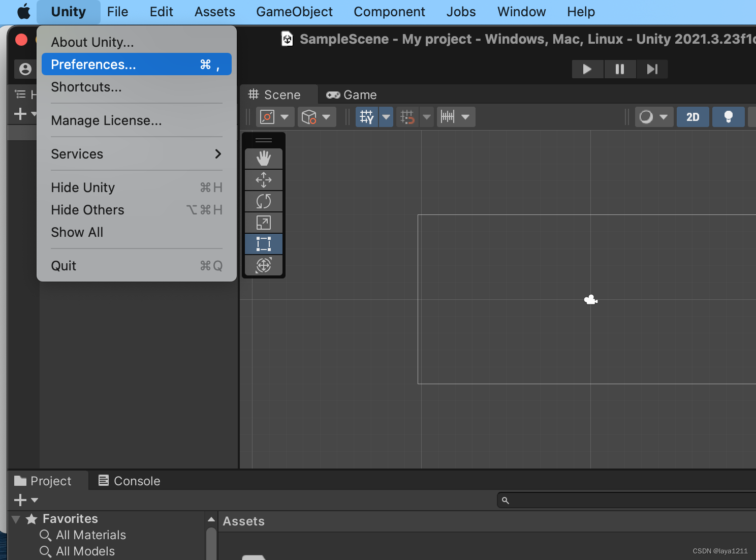This screenshot has width=756, height=560.
Task: Open the Jobs menu
Action: (461, 12)
